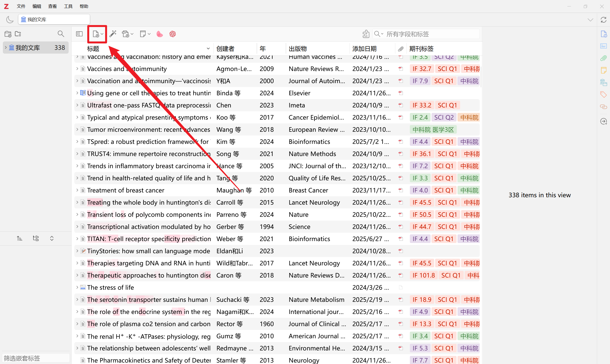The image size is (610, 364).
Task: Click the red spiral plugin icon
Action: pyautogui.click(x=173, y=34)
